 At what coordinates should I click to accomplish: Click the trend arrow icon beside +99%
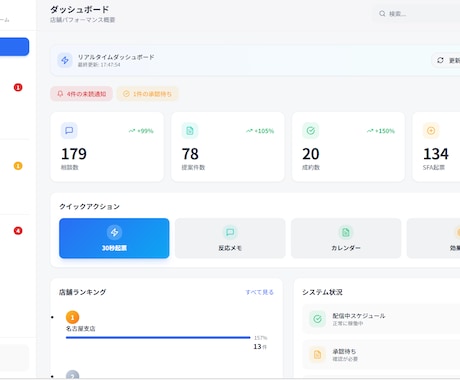132,131
